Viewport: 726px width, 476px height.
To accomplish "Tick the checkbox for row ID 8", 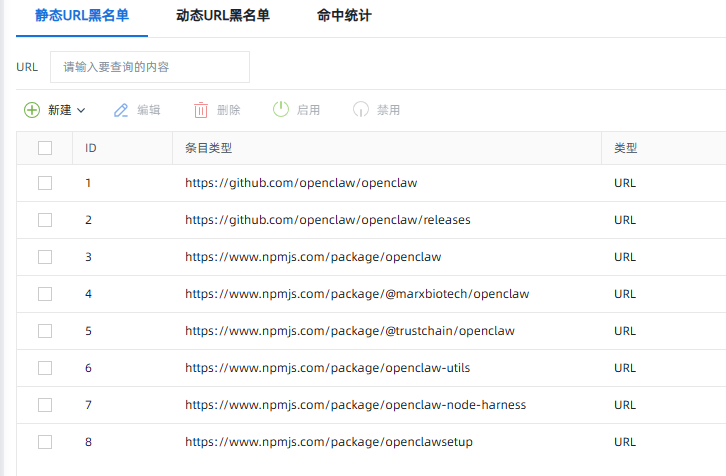I will 45,442.
